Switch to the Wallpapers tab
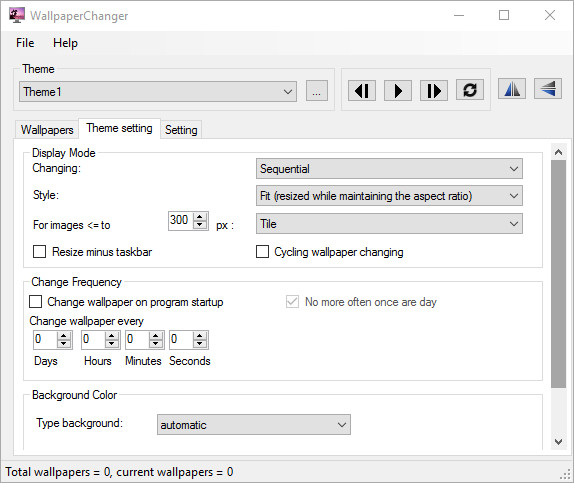Screen dimensions: 574x483 click(47, 130)
